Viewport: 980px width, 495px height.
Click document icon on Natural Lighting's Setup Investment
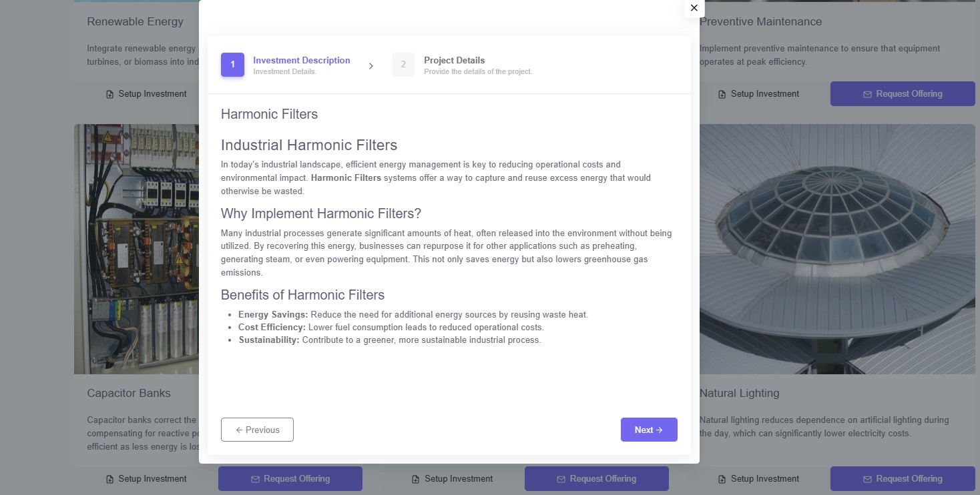click(722, 479)
